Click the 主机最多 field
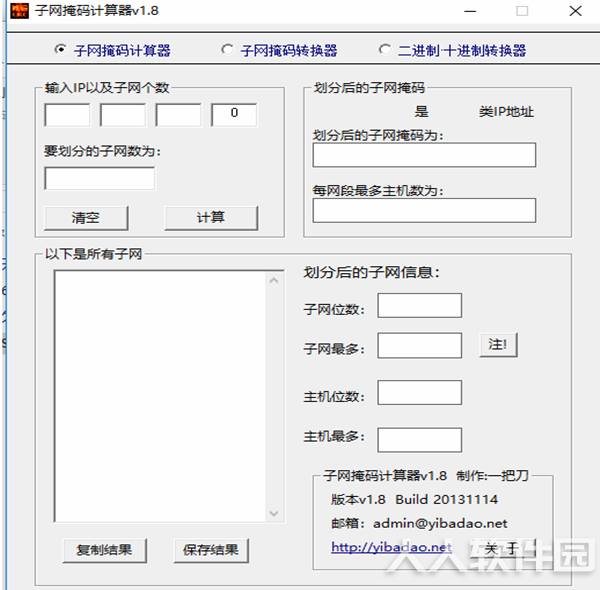The image size is (600, 590). pos(420,440)
